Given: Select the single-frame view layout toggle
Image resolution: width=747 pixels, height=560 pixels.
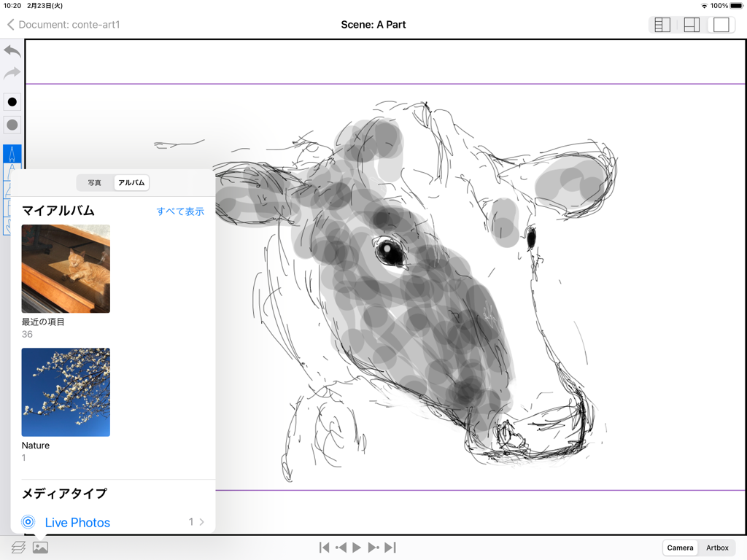Looking at the screenshot, I should 721,24.
